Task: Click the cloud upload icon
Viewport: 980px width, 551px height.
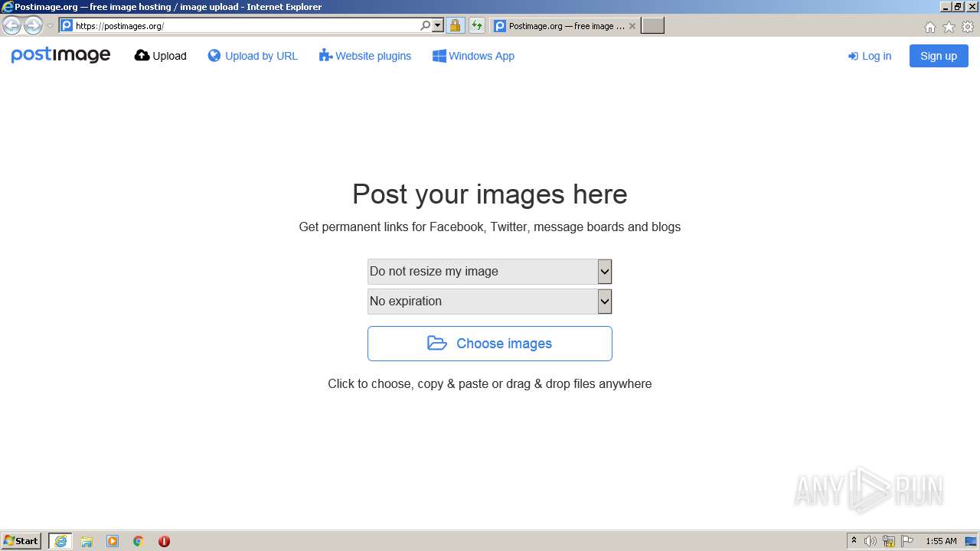Action: pyautogui.click(x=142, y=55)
